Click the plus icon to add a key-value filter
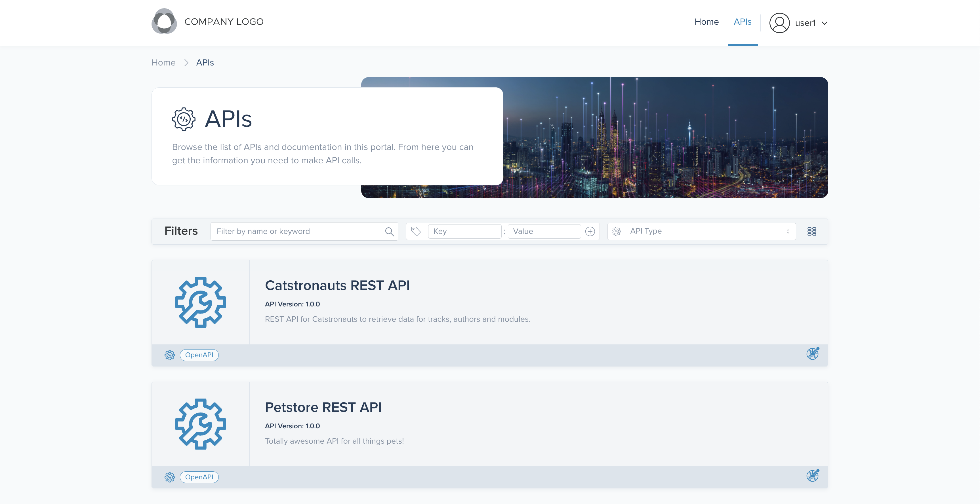Screen dimensions: 980x504 (590, 231)
